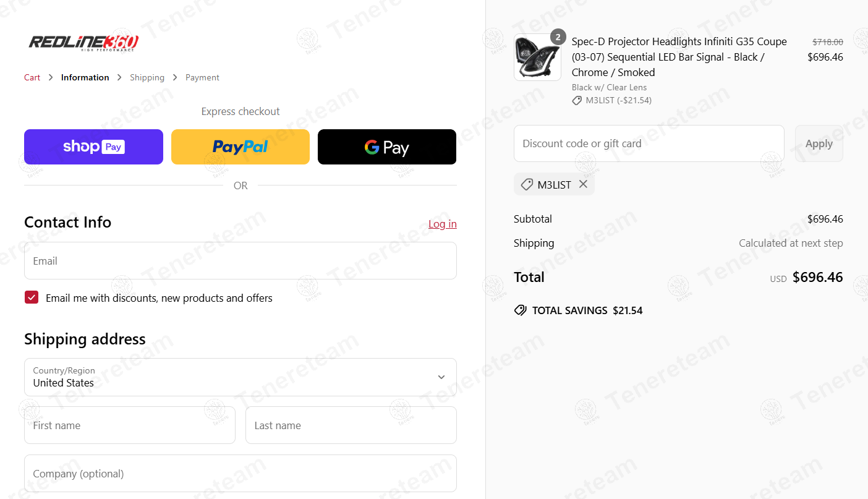Open Spec-D headlights product thumbnail

coord(537,58)
